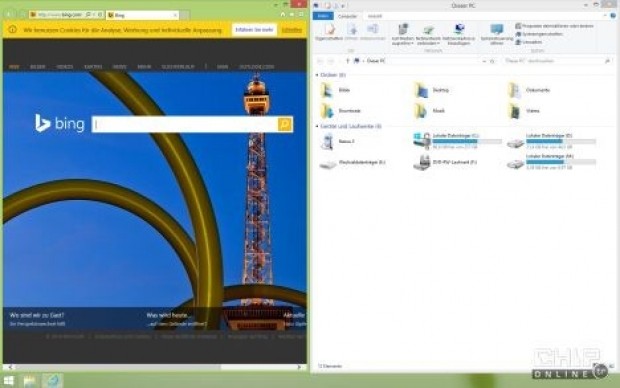This screenshot has height=388, width=620.
Task: Open KARTEN in the Bing navigation
Action: click(x=93, y=67)
